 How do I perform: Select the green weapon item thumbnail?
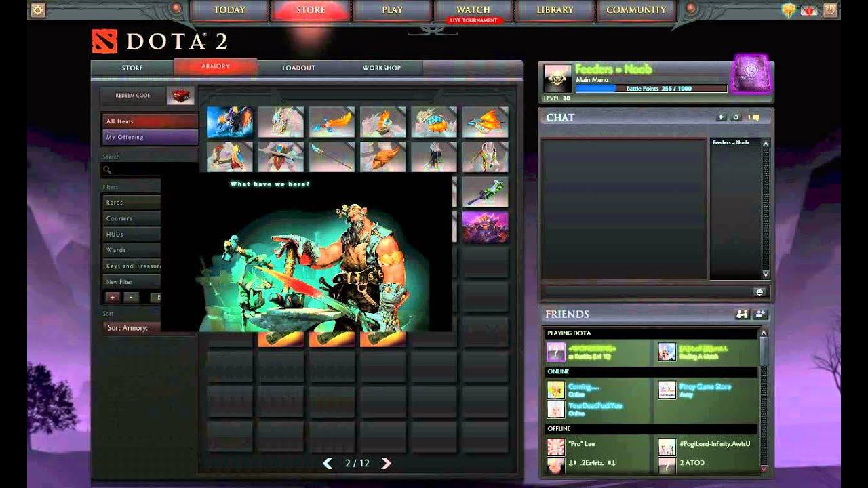tap(485, 192)
